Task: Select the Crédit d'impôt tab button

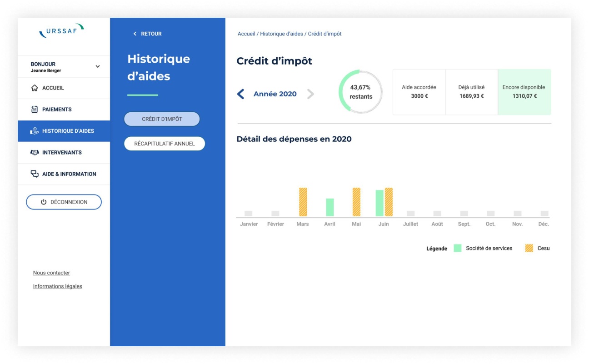Action: [162, 119]
